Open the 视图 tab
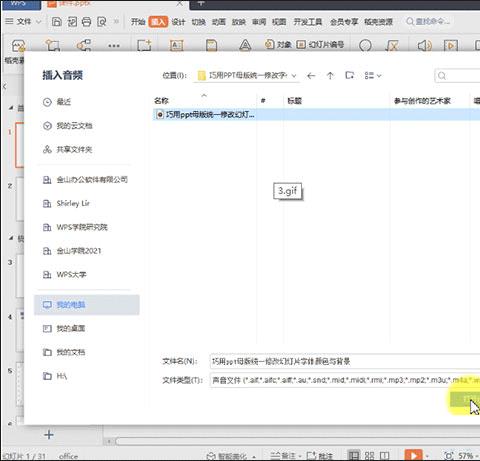The width and height of the screenshot is (480, 461). (x=279, y=22)
